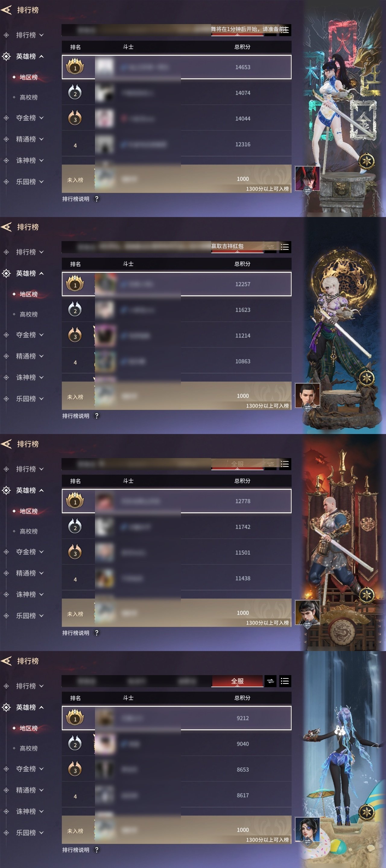
Task: Open 诛神榜 menu beside the 8617 score row
Action: coord(29,811)
